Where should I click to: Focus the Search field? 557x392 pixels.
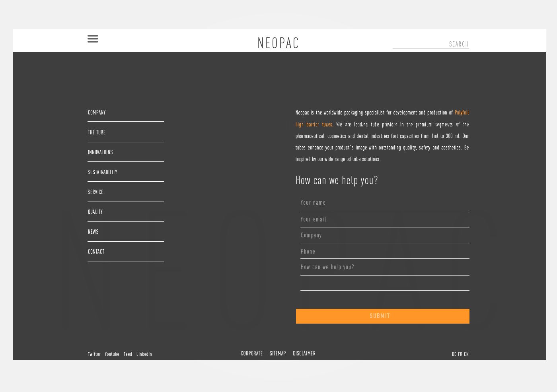coord(430,44)
